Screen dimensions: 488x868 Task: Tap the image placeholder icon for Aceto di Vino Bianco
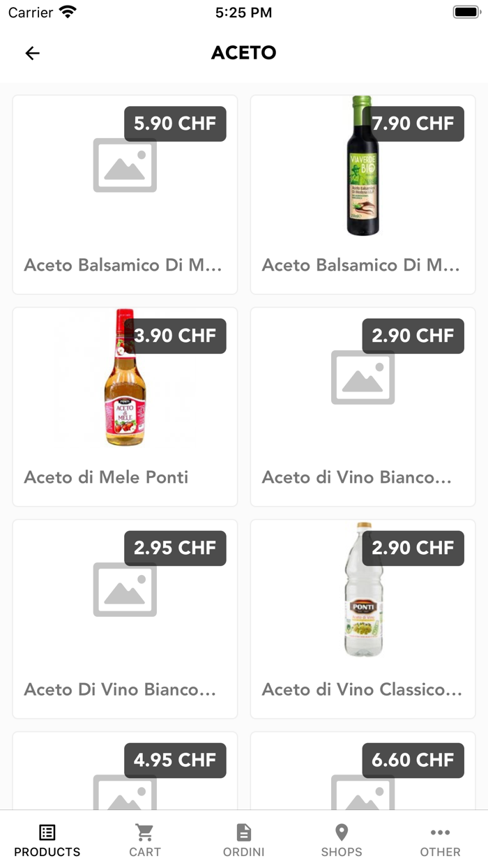pos(363,378)
